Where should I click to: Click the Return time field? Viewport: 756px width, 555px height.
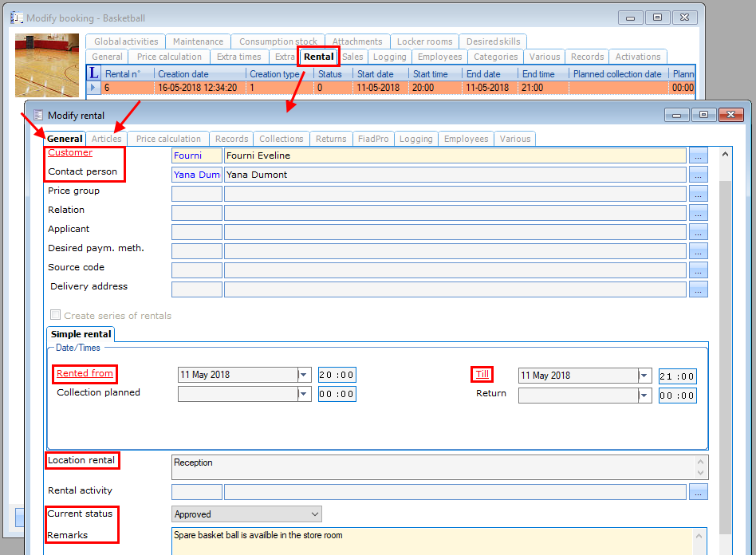coord(677,396)
